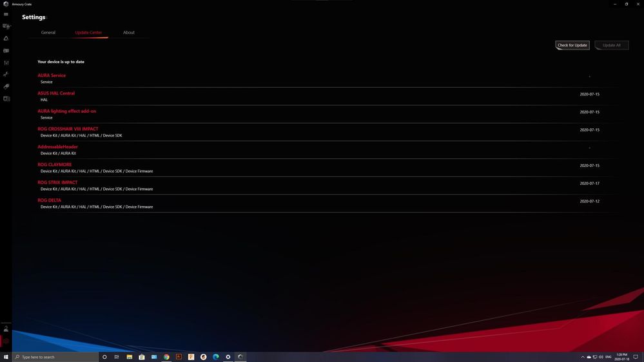The image size is (644, 362).
Task: Click the ENG language indicator
Action: tap(609, 357)
